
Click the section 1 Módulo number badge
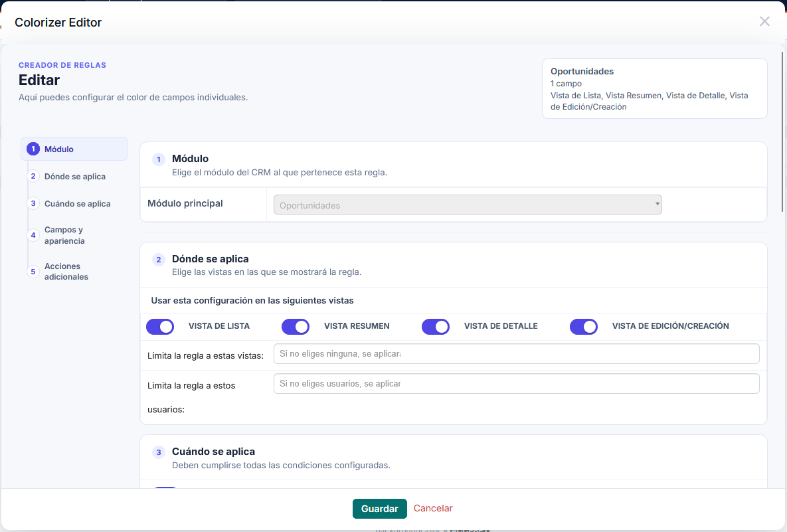point(159,159)
